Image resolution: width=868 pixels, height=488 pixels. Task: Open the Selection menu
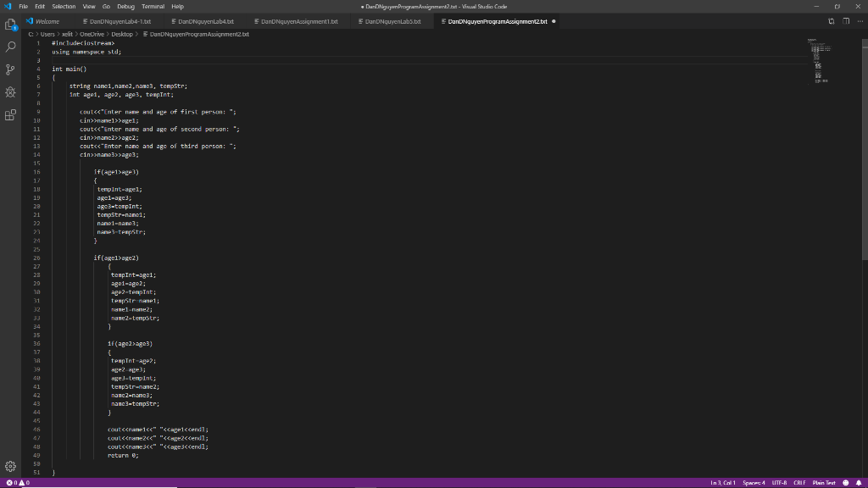(x=64, y=7)
